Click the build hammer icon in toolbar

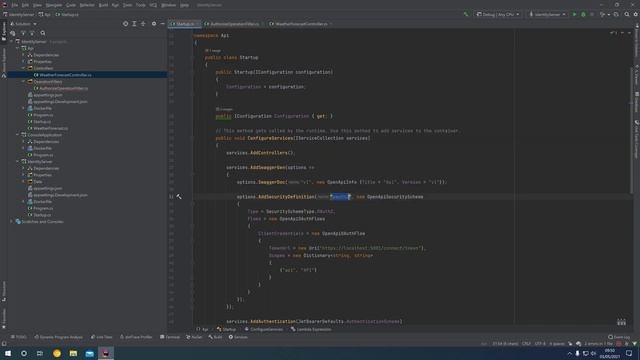point(466,14)
